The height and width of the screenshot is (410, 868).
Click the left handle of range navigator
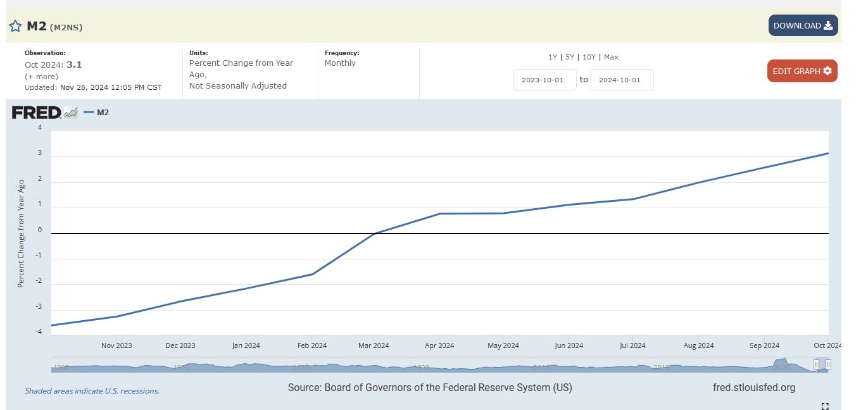[x=817, y=364]
